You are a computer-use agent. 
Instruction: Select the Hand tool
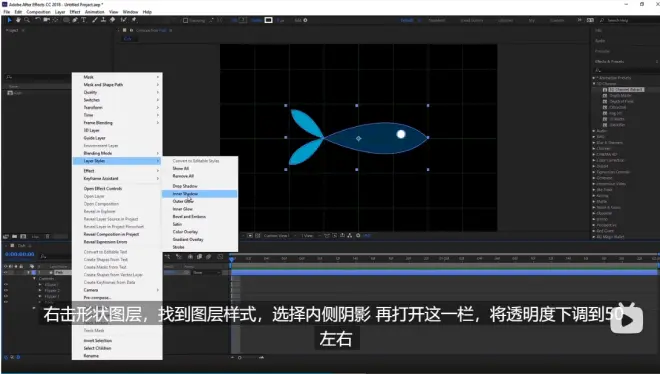point(18,20)
